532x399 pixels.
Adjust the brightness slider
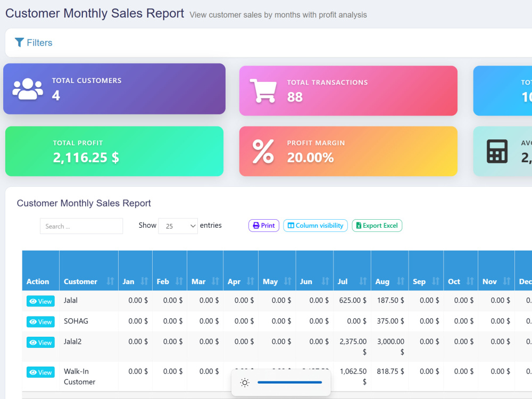pos(289,383)
